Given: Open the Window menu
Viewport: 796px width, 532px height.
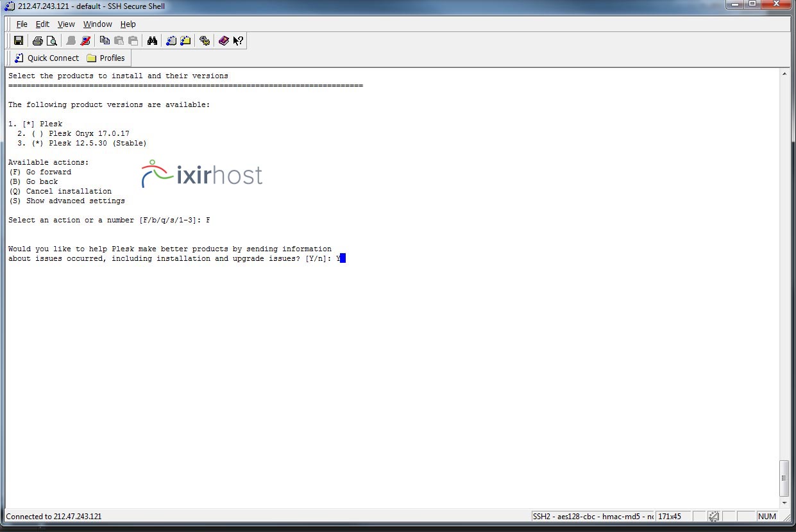Looking at the screenshot, I should (97, 24).
